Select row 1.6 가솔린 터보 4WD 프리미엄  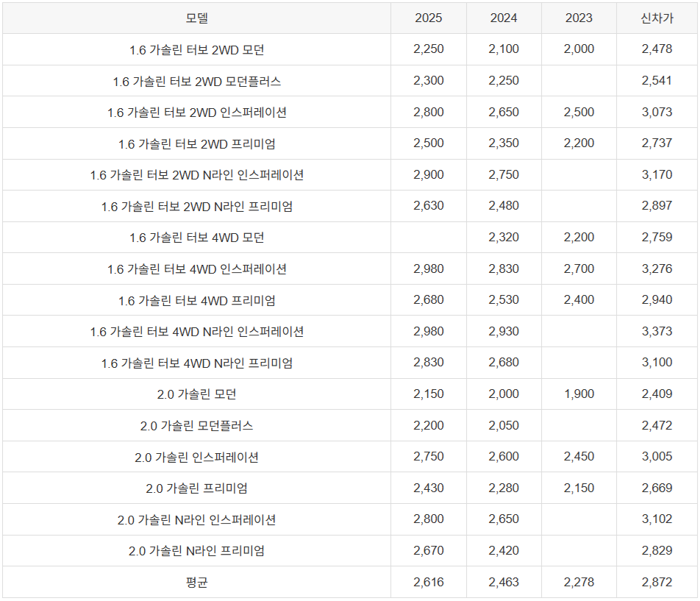[350, 300]
